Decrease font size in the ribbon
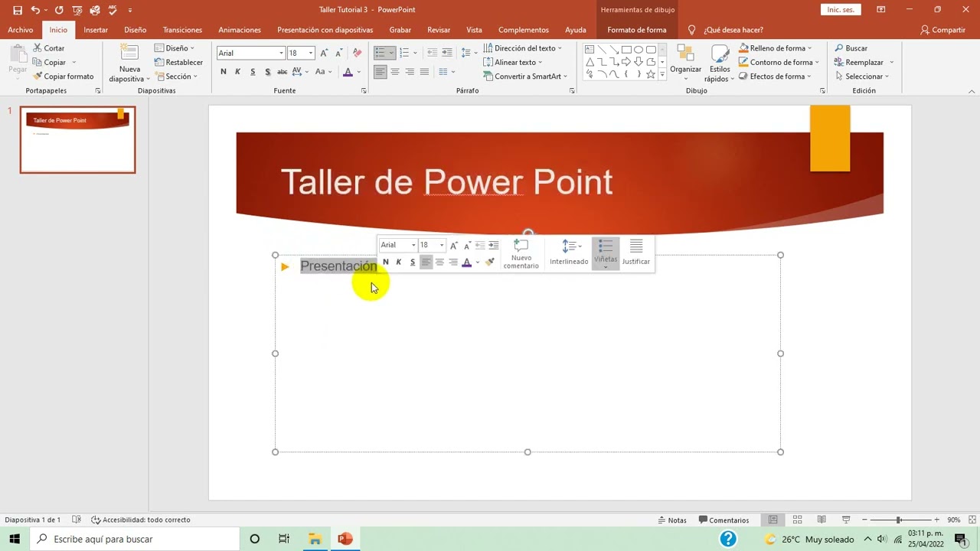980x551 pixels. (338, 53)
